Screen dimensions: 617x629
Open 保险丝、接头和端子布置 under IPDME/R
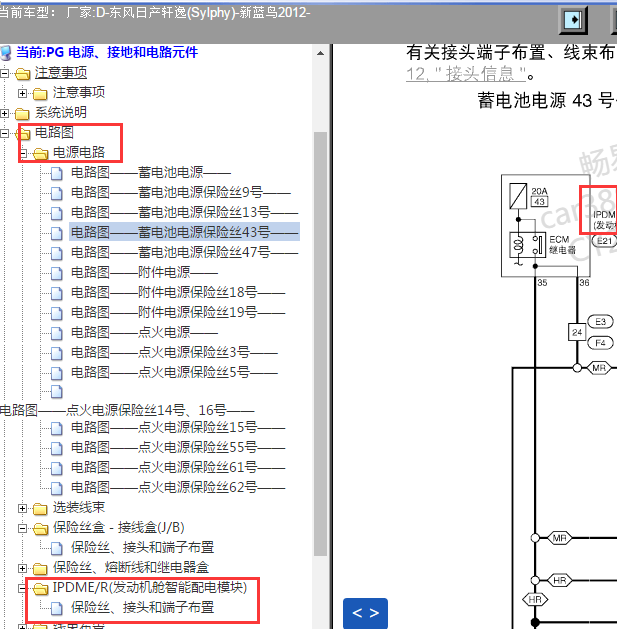coord(142,607)
